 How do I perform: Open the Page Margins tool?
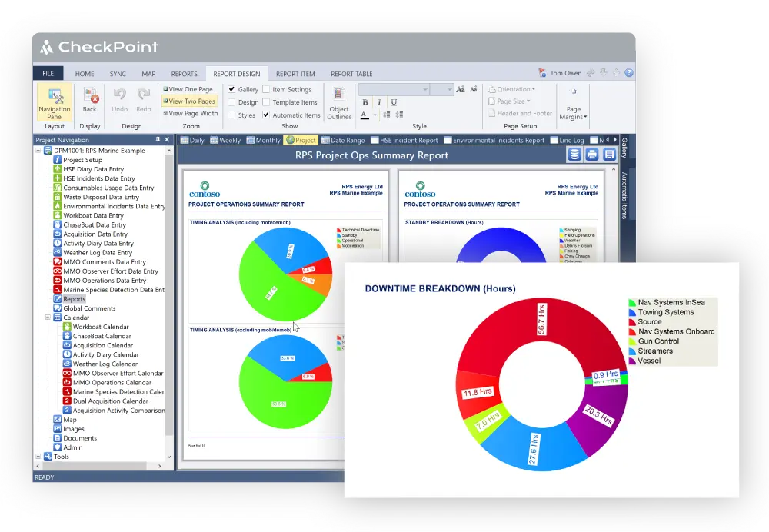pyautogui.click(x=574, y=104)
